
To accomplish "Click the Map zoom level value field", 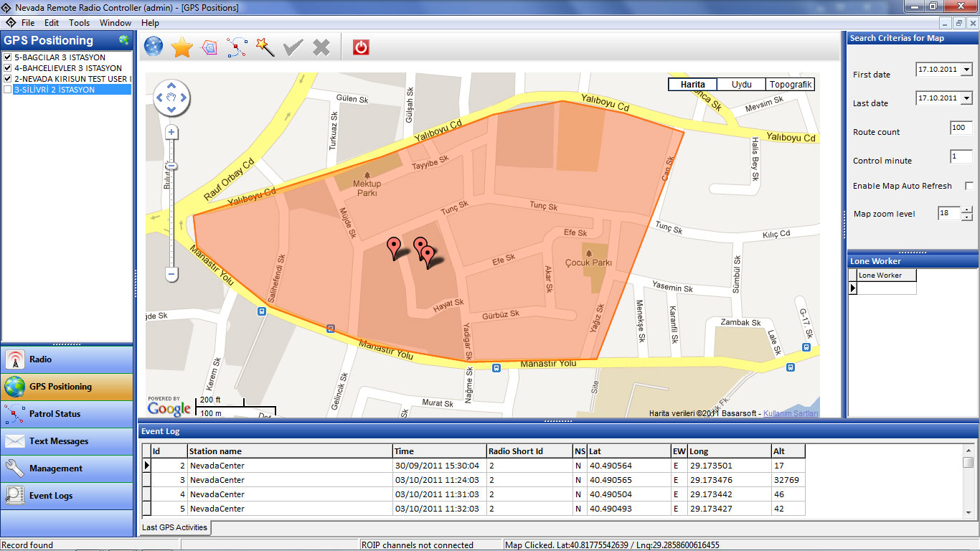I will coord(948,213).
